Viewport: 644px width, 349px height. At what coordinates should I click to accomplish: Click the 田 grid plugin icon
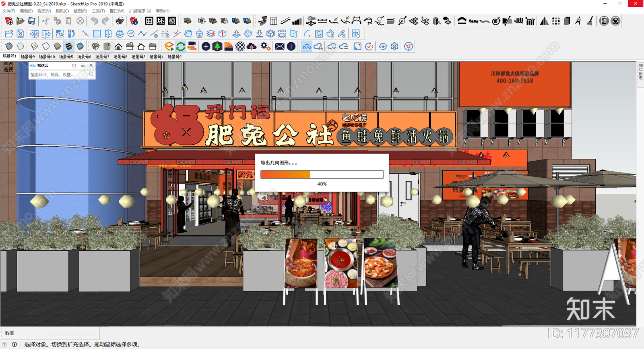(x=149, y=21)
